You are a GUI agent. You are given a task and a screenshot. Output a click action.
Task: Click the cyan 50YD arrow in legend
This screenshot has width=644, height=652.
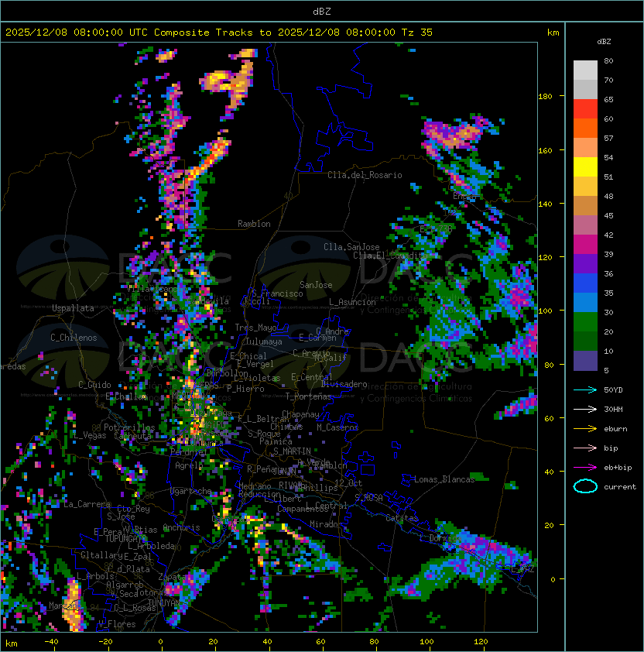point(585,389)
